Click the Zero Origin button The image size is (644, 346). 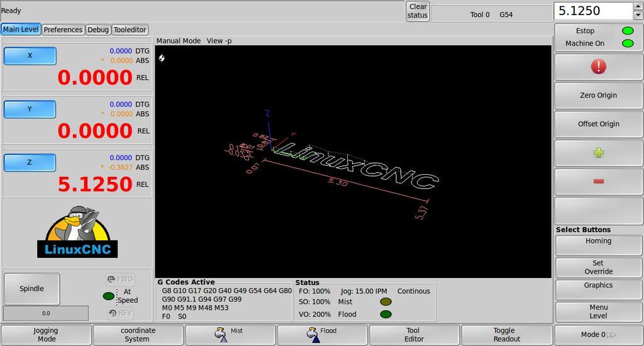tap(599, 96)
